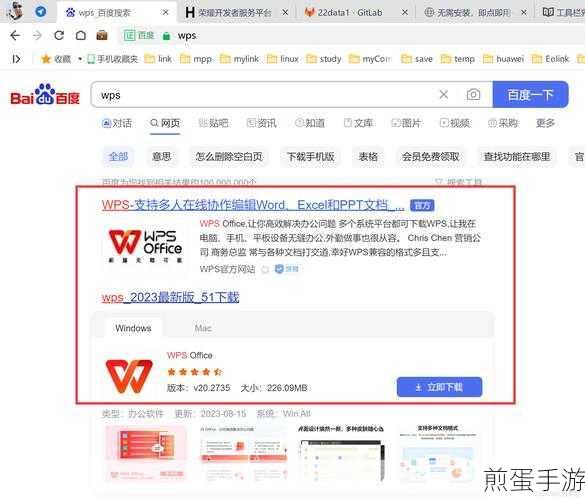
Task: Open the study bookmark folder
Action: (x=323, y=59)
